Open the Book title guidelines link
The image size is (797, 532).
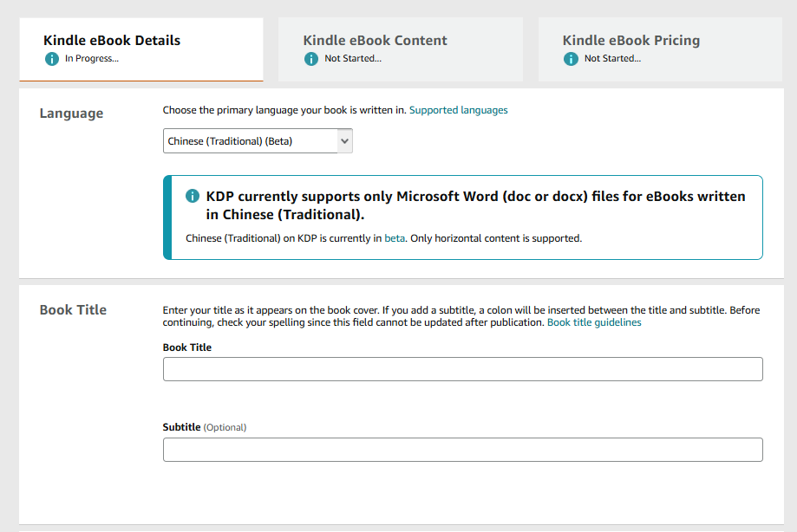594,322
